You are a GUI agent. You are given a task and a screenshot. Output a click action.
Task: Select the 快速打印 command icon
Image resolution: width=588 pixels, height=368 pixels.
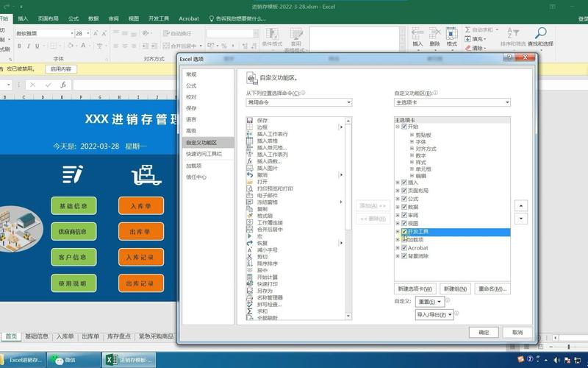[249, 284]
